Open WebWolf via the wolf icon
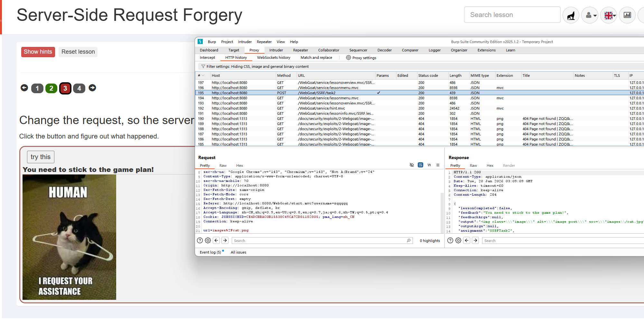The height and width of the screenshot is (322, 644). tap(571, 15)
